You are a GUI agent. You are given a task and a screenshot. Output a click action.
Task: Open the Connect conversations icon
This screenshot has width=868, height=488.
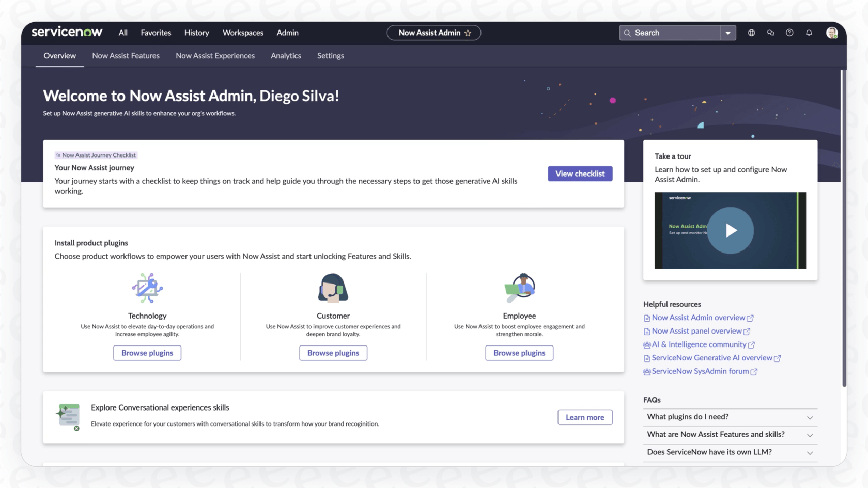(x=770, y=33)
